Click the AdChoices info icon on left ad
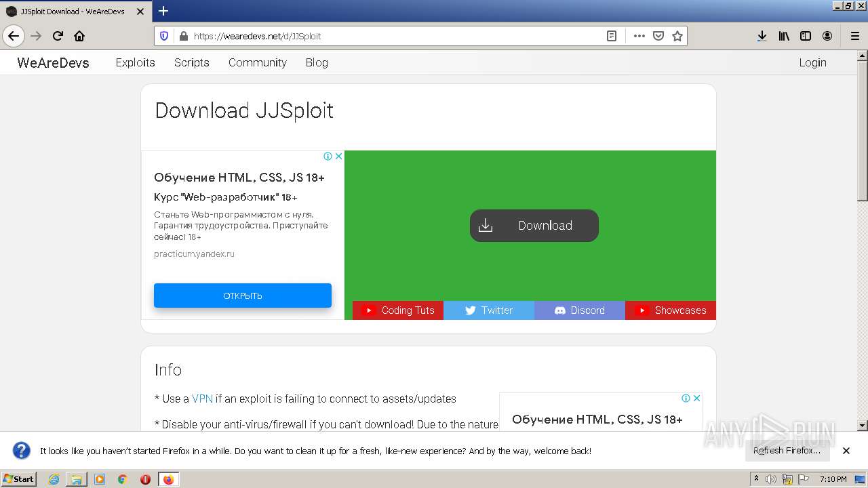 328,156
